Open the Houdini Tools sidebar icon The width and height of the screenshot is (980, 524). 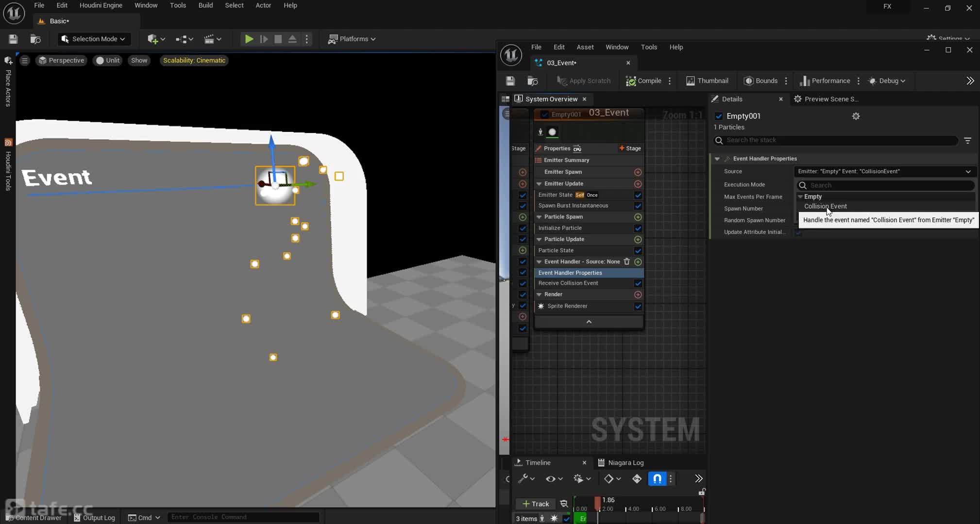coord(8,142)
